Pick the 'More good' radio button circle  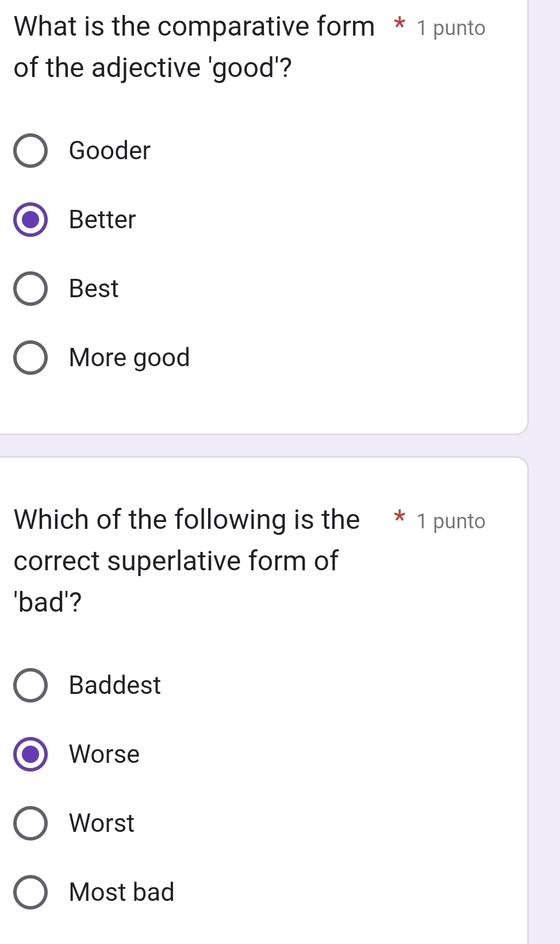[30, 358]
